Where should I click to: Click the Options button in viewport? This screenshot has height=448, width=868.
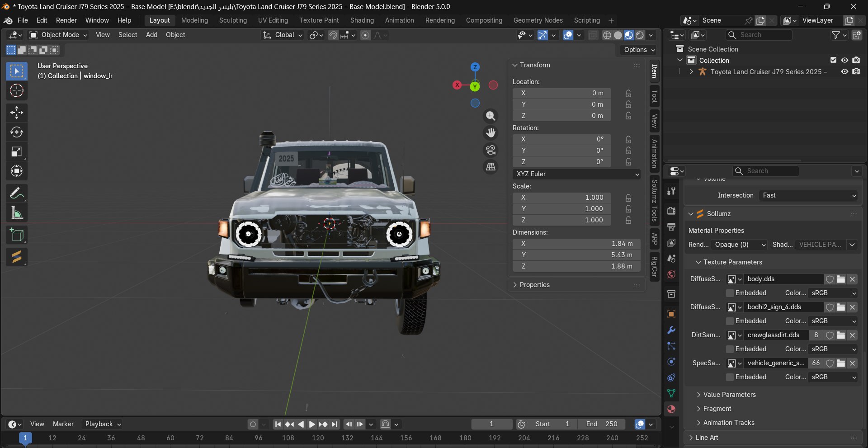click(639, 50)
